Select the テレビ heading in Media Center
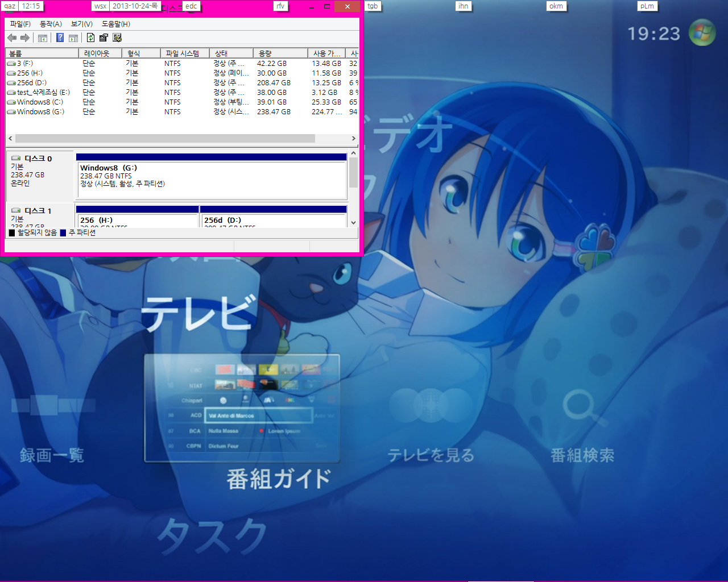 197,313
